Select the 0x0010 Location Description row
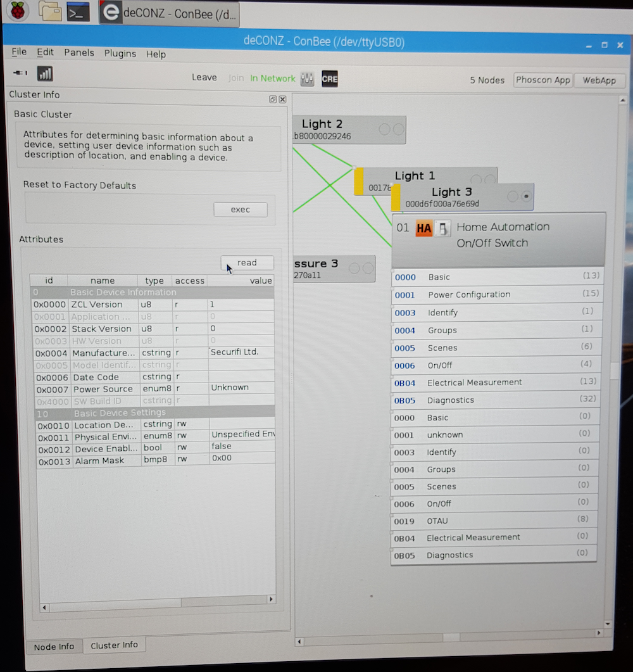 pyautogui.click(x=156, y=425)
